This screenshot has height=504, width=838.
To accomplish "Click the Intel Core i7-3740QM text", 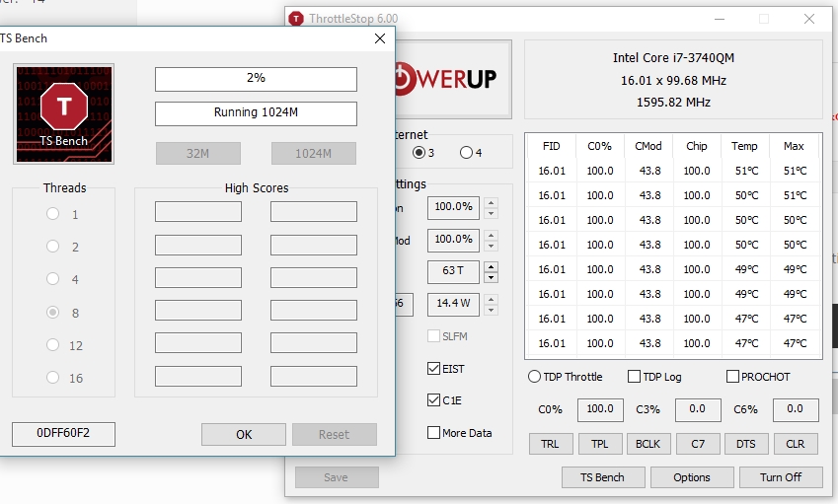I will (x=673, y=57).
